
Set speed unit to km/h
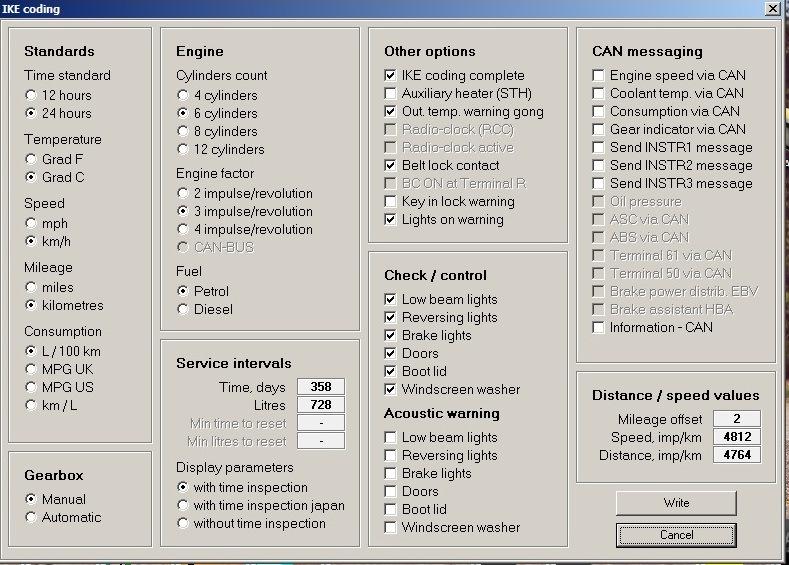(x=31, y=241)
